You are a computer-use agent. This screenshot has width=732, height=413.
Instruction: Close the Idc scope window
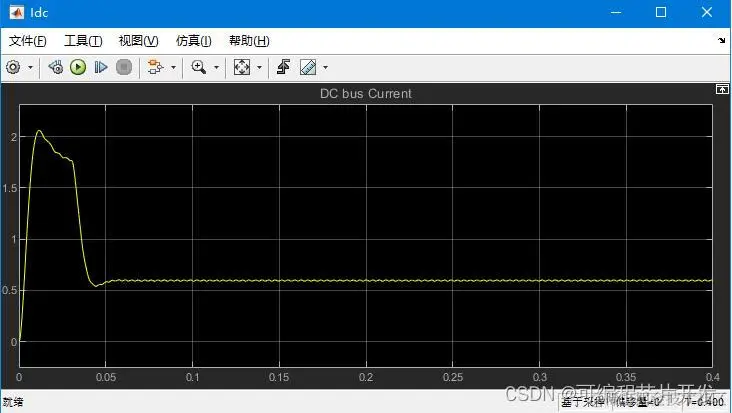[707, 13]
